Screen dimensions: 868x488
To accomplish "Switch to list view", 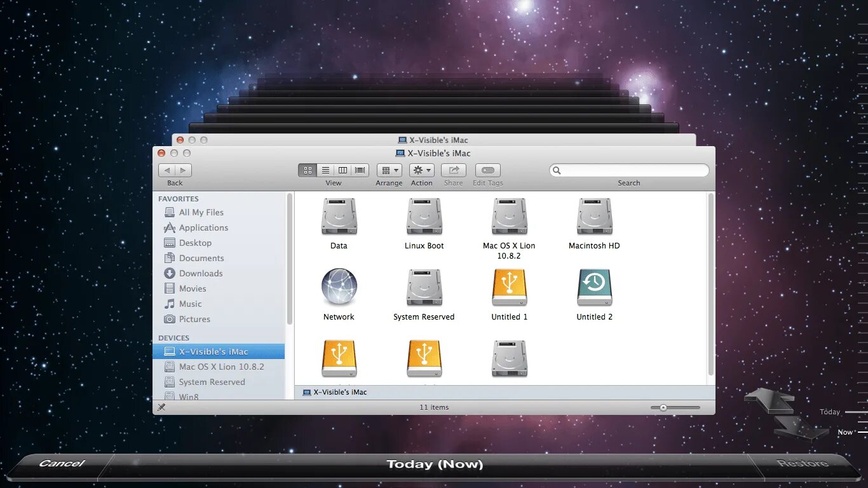I will click(325, 170).
